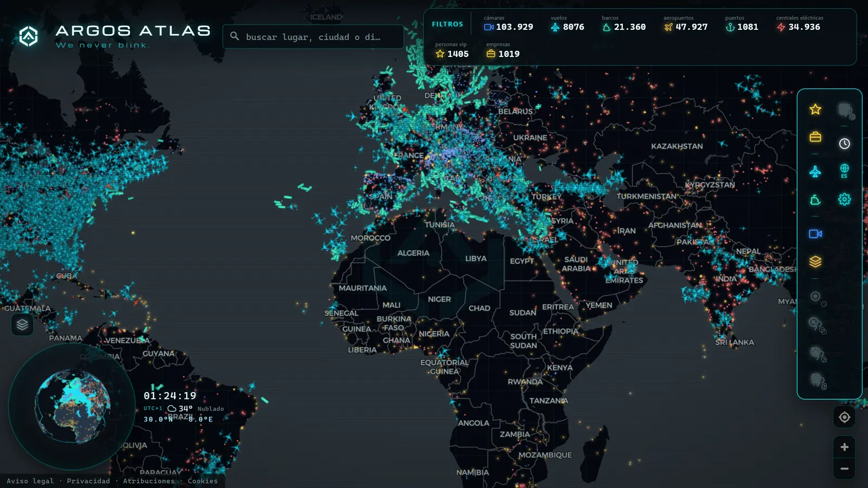This screenshot has height=488, width=868.
Task: Click the Argos Atlas logo icon
Action: pyautogui.click(x=28, y=36)
